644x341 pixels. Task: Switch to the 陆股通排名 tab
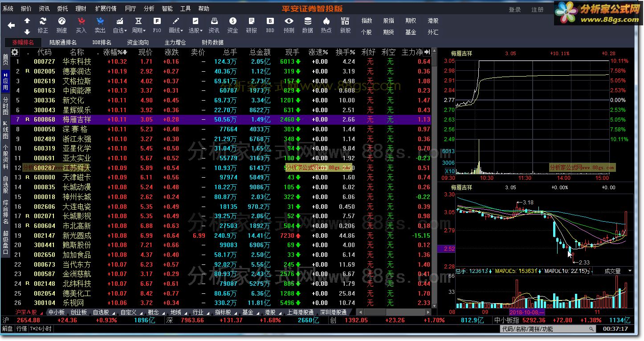(x=63, y=42)
